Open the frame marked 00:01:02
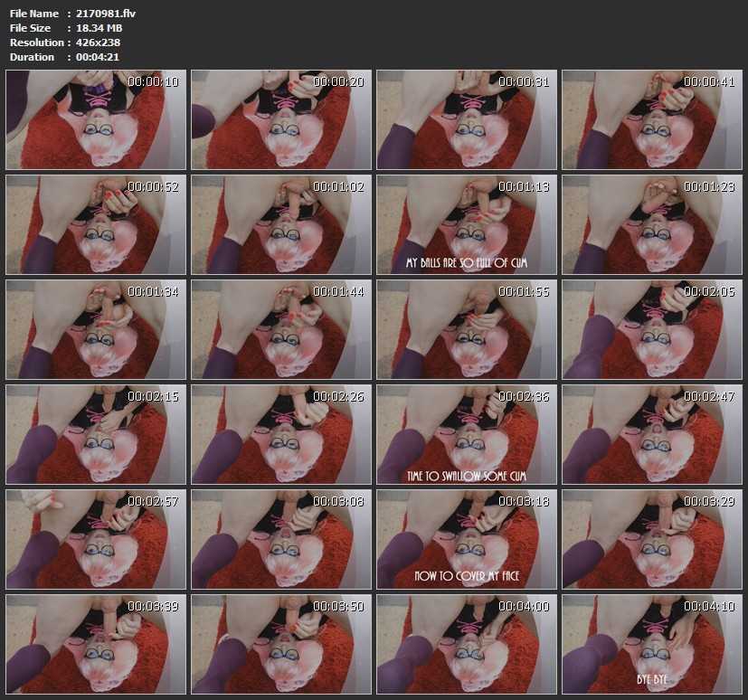 (281, 224)
